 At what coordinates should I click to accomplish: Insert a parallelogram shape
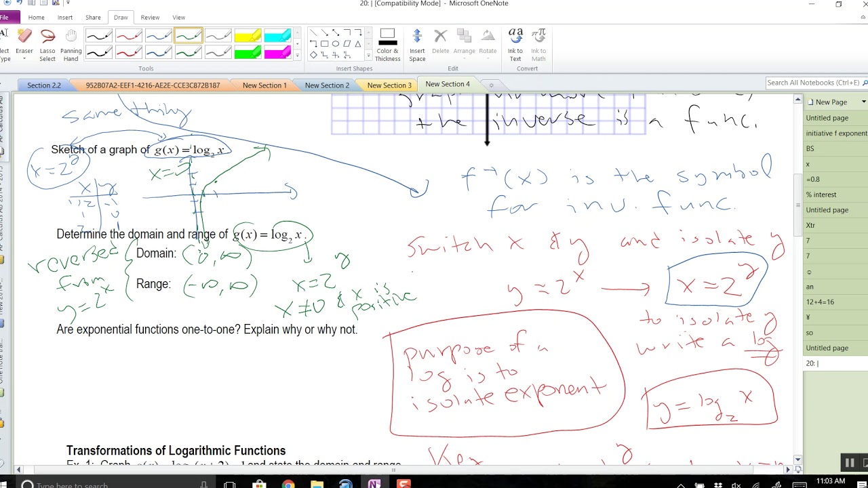pyautogui.click(x=347, y=44)
